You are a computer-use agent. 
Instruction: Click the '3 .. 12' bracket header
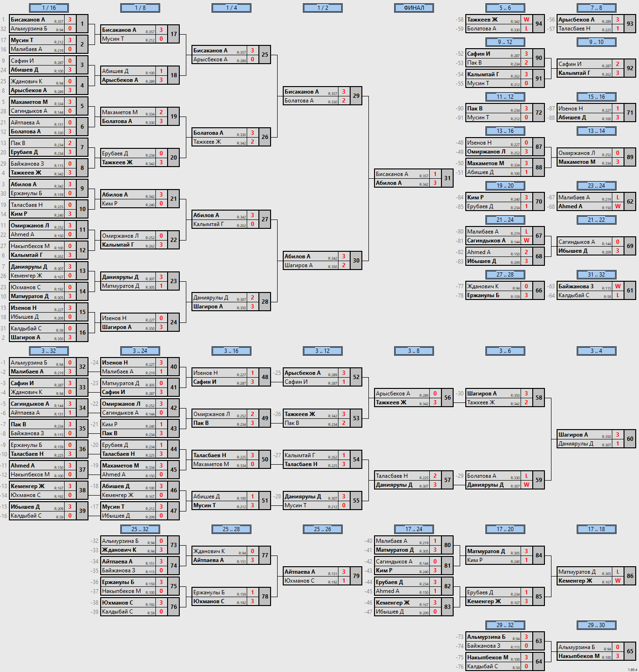pyautogui.click(x=323, y=351)
